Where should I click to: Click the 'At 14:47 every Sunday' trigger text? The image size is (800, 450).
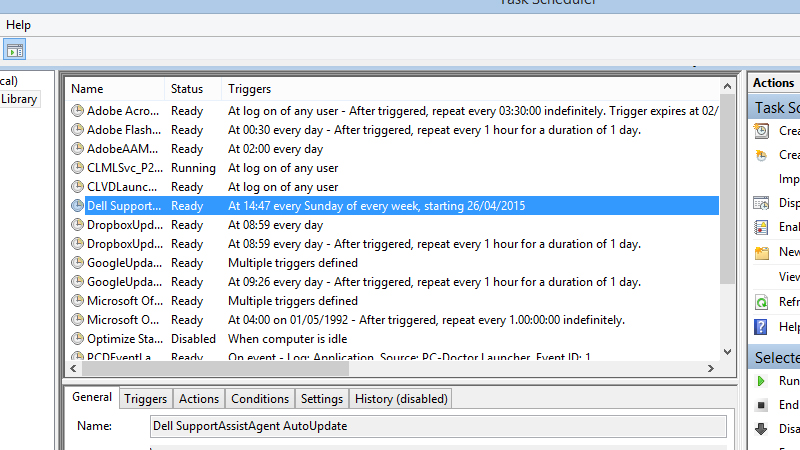(x=376, y=206)
